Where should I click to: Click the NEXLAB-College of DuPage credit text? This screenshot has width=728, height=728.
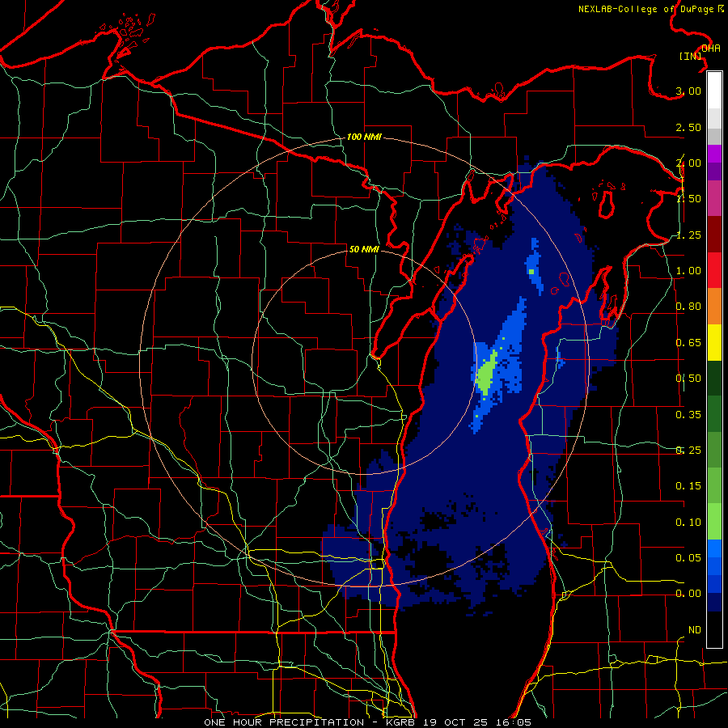[651, 9]
